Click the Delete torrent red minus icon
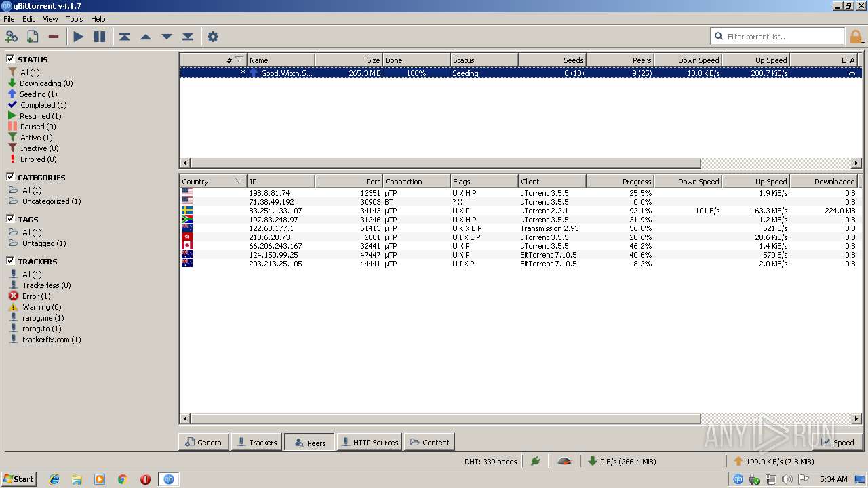868x488 pixels. [x=54, y=37]
